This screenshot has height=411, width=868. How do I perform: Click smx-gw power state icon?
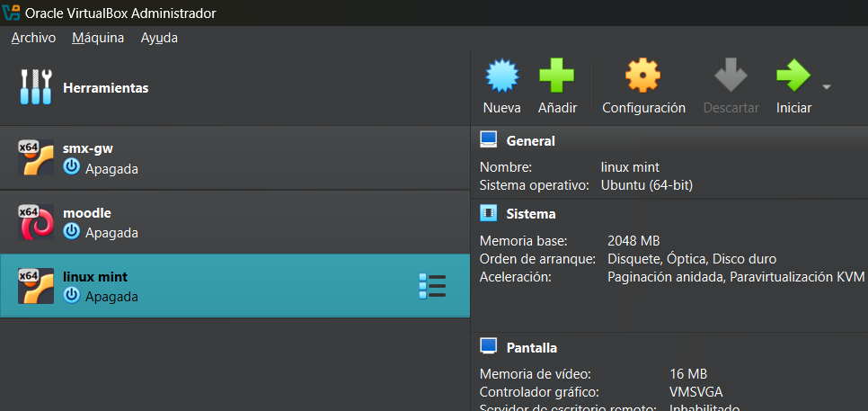point(71,167)
